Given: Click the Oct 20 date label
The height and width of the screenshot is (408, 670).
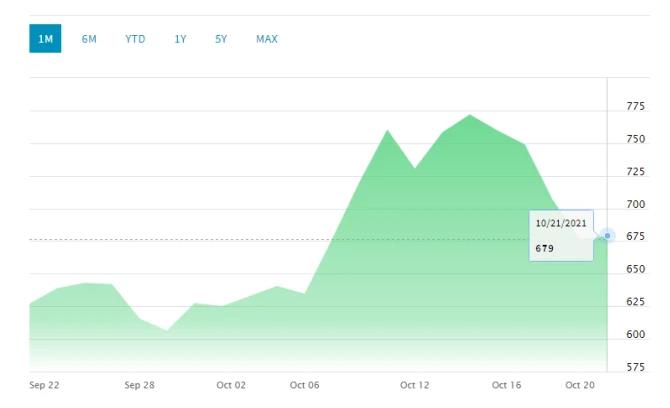Looking at the screenshot, I should tap(580, 385).
